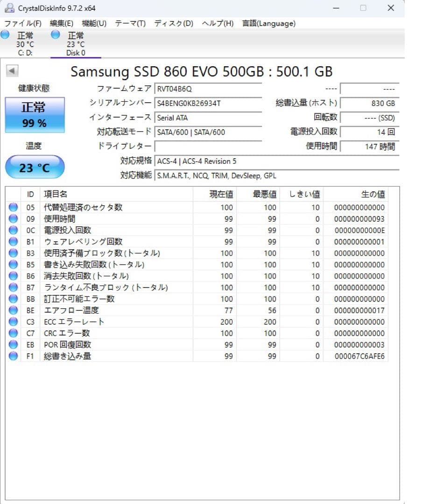The height and width of the screenshot is (504, 422).
Task: Click the blue status icon for ID B6
Action: (13, 276)
